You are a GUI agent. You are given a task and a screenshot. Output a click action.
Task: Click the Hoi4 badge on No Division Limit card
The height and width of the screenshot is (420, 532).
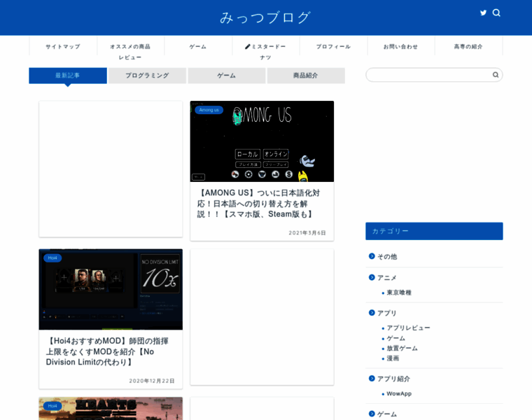pos(52,258)
